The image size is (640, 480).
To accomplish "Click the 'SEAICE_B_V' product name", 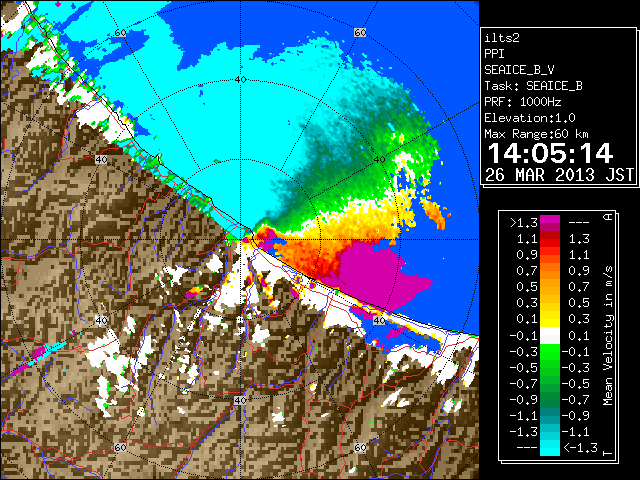I will tap(519, 70).
